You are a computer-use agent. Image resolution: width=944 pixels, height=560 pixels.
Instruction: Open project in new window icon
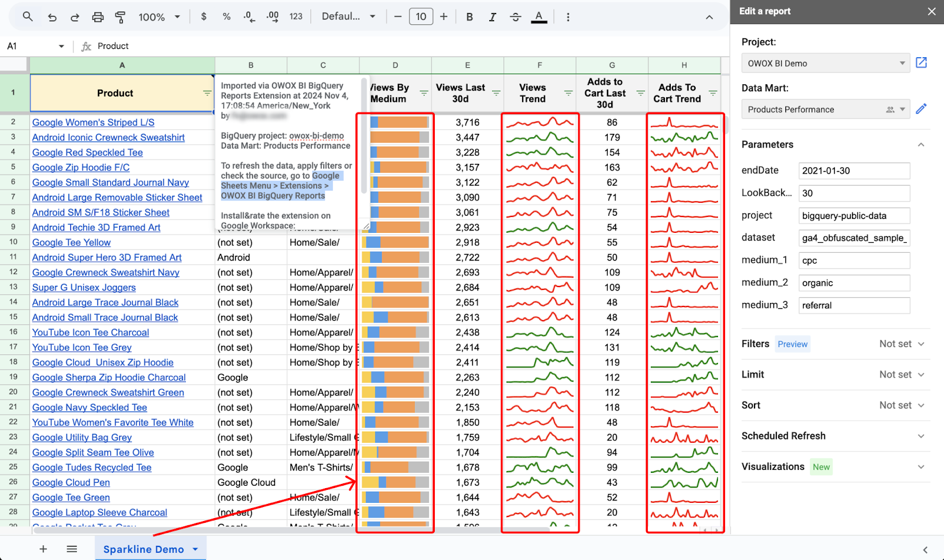[921, 62]
